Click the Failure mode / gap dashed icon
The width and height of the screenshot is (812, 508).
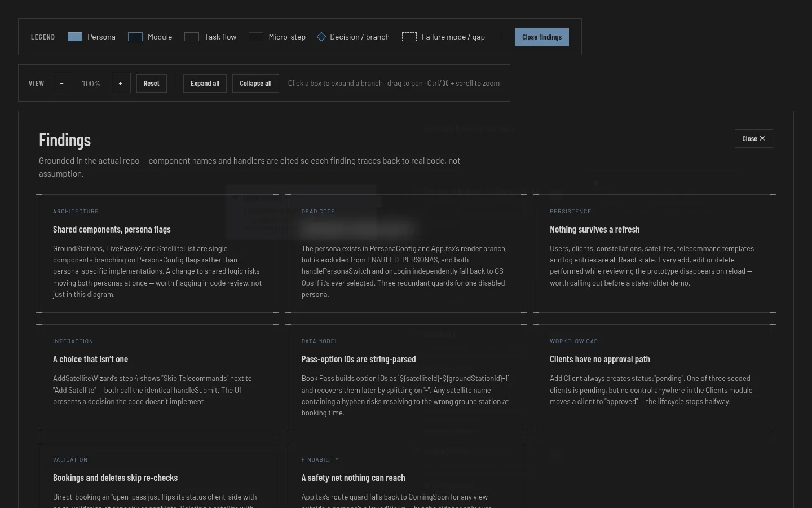[409, 37]
